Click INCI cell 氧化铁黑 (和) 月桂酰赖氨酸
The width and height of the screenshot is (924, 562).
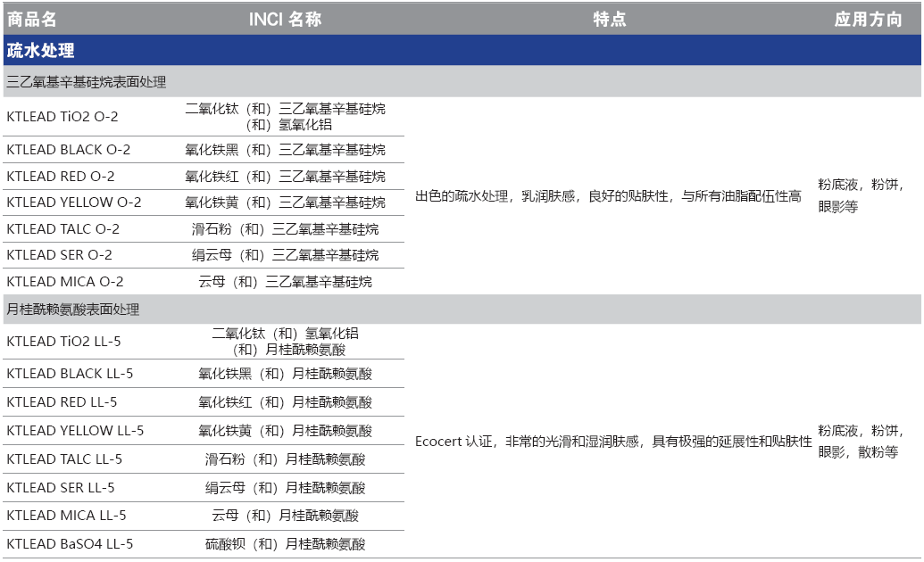coord(285,374)
